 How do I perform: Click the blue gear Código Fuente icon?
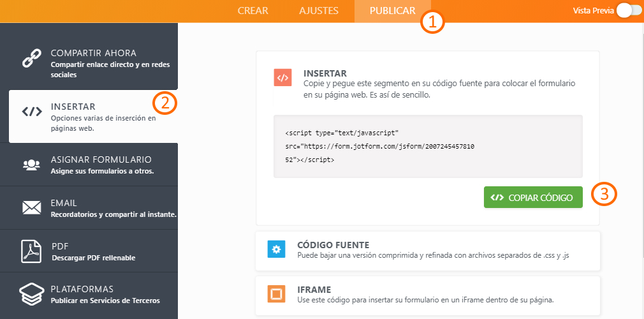276,249
